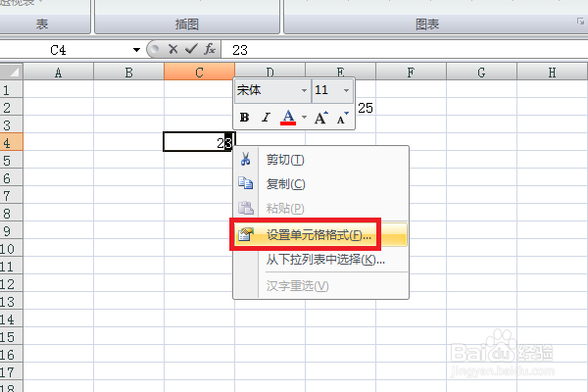Viewport: 588px width, 392px height.
Task: Select row 1 header
Action: pyautogui.click(x=11, y=89)
